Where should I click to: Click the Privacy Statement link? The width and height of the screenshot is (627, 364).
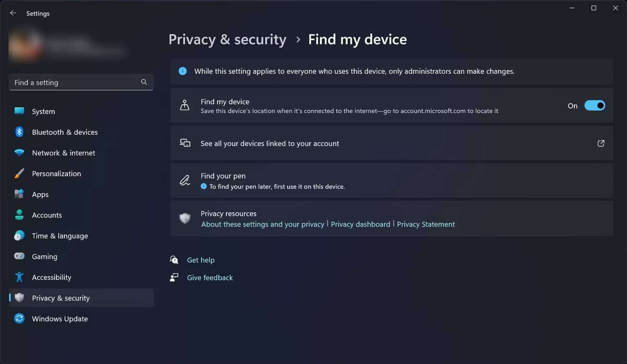tap(426, 224)
